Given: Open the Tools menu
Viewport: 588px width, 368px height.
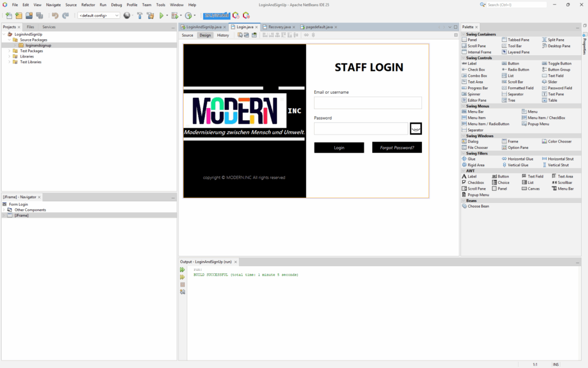Looking at the screenshot, I should click(x=161, y=5).
